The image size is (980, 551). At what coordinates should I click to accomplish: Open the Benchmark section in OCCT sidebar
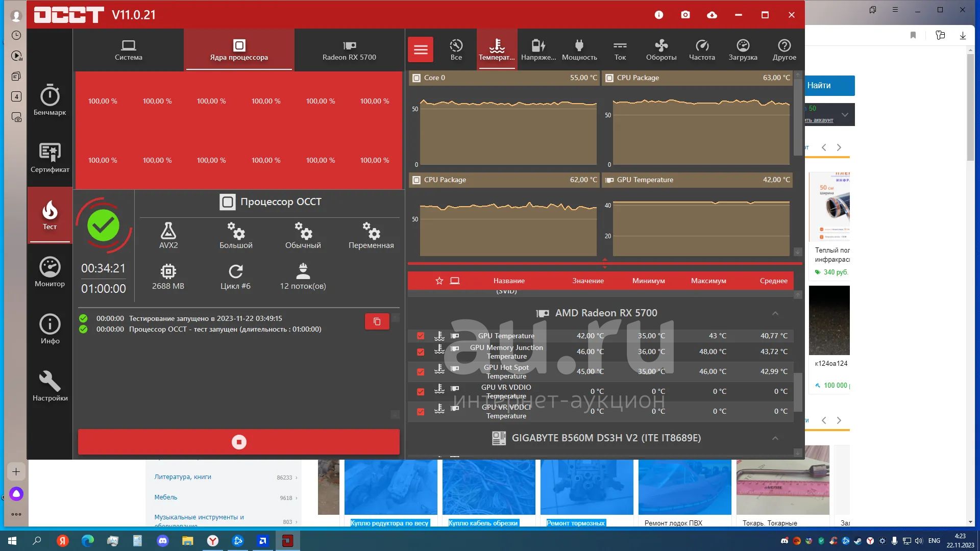click(50, 100)
